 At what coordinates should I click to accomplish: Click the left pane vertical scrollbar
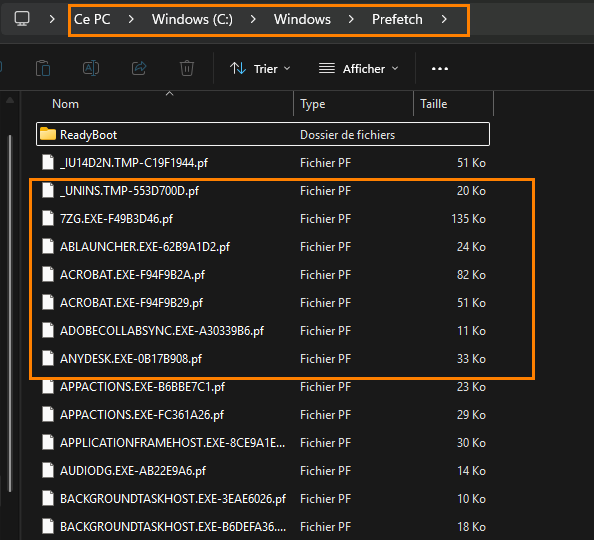coord(10,313)
